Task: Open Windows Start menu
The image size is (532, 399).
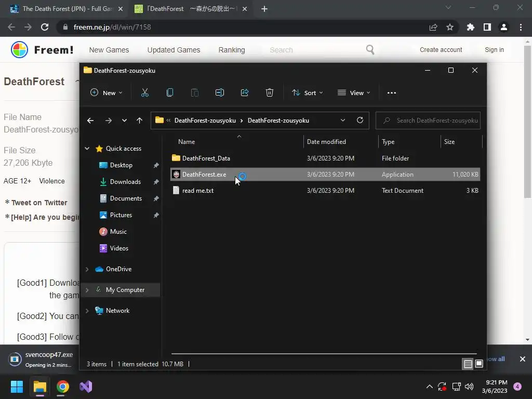Action: coord(17,387)
